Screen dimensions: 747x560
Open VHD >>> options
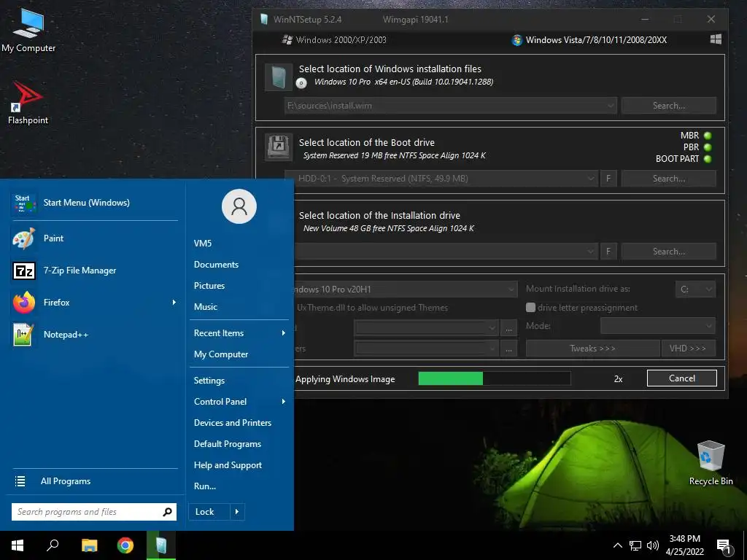(x=688, y=349)
